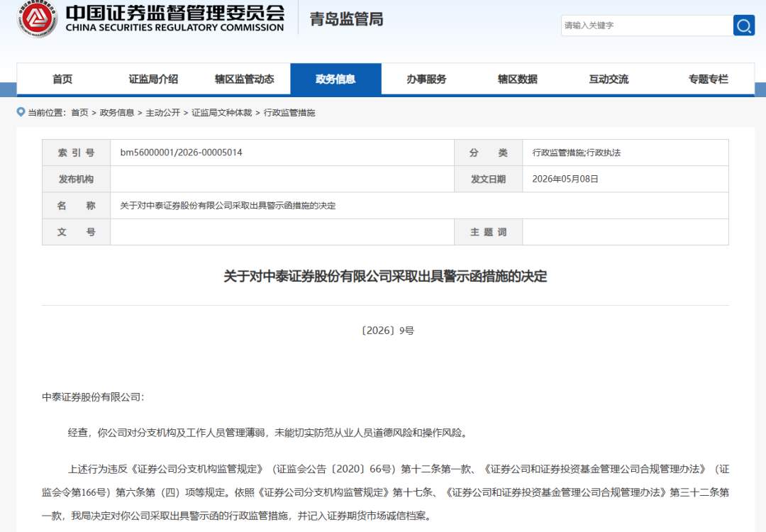This screenshot has height=532, width=766.
Task: Focus the keyword search input field
Action: 647,26
